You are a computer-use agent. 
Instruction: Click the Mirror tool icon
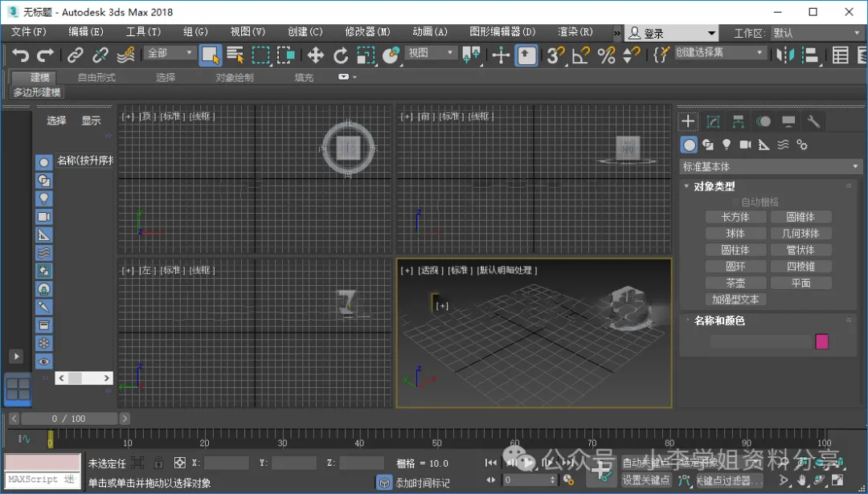(785, 55)
